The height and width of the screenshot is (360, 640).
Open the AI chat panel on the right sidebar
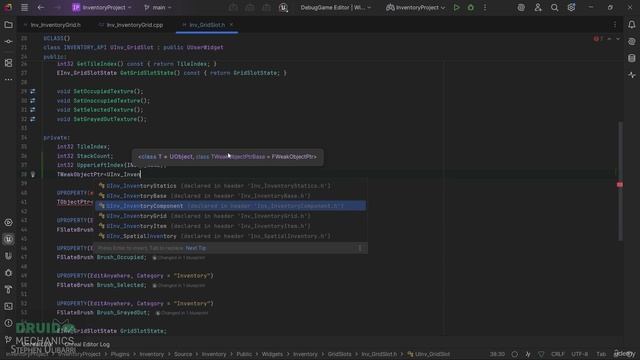[631, 42]
